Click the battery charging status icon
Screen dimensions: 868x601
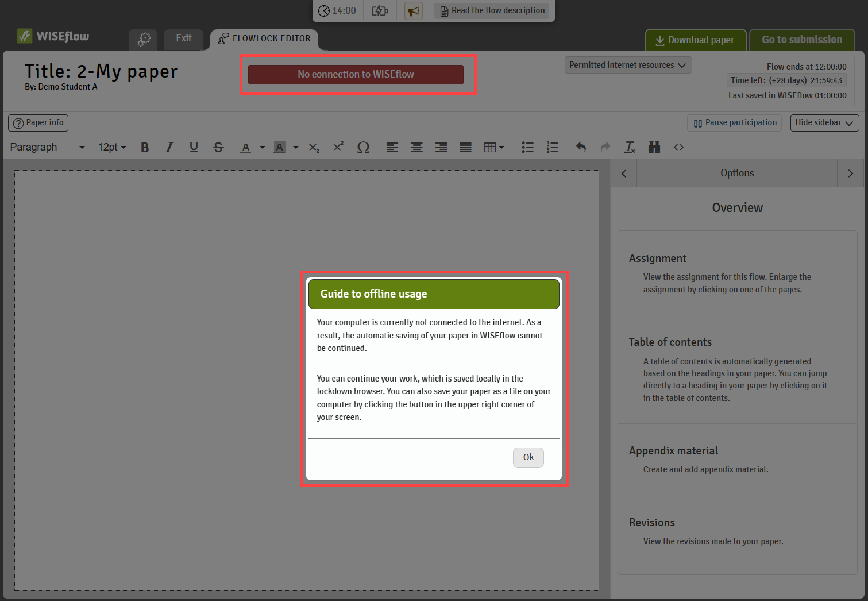pyautogui.click(x=380, y=11)
